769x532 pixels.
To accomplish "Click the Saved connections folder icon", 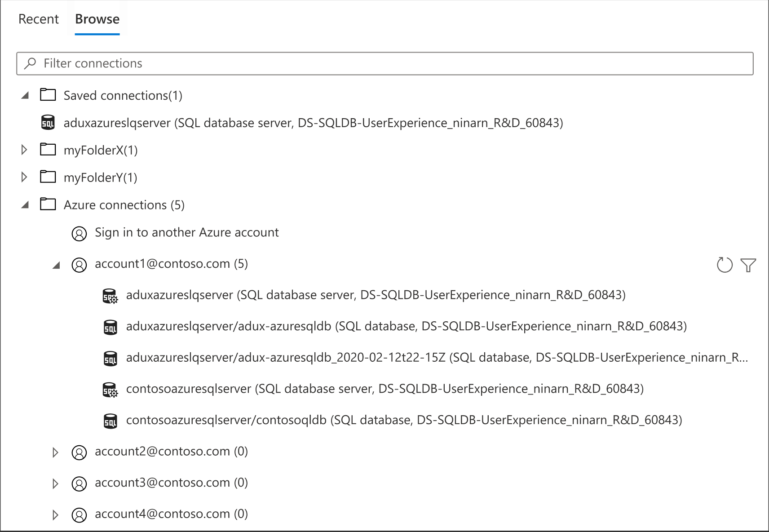I will [x=47, y=95].
